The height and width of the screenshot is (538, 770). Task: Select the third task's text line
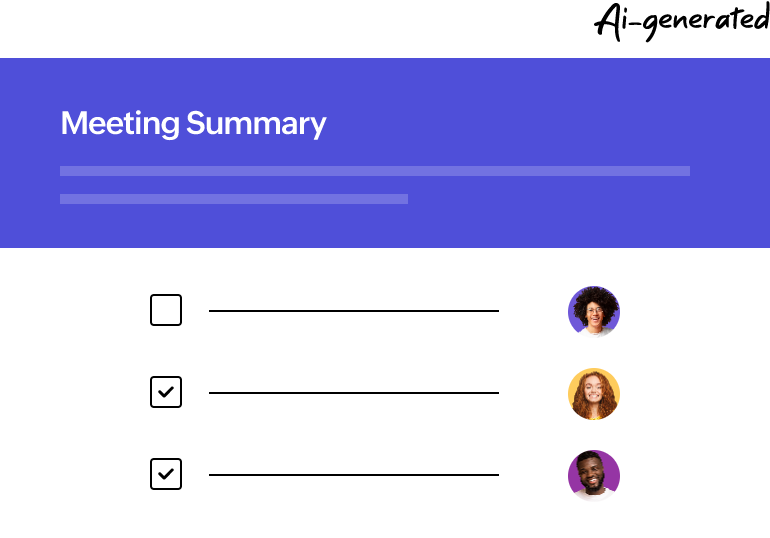pos(353,475)
